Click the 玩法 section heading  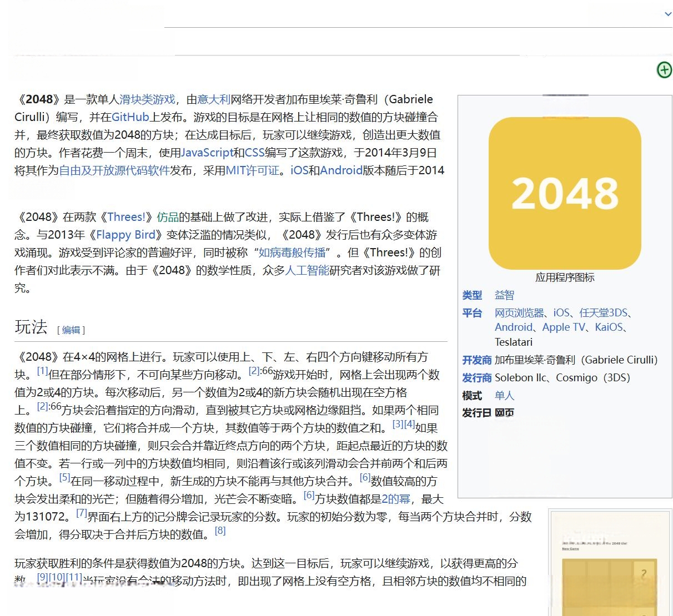pyautogui.click(x=31, y=327)
